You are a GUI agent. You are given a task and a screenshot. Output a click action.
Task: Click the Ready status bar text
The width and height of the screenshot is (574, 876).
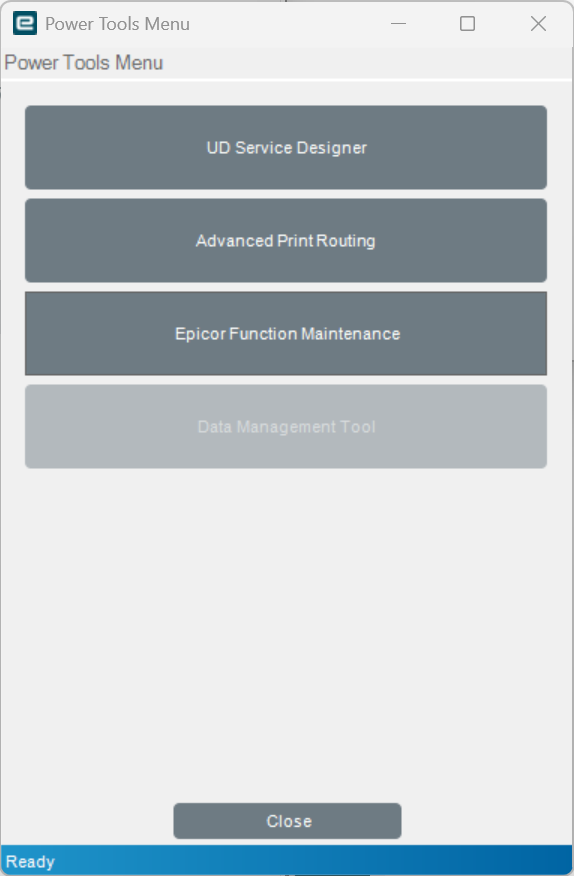coord(30,861)
